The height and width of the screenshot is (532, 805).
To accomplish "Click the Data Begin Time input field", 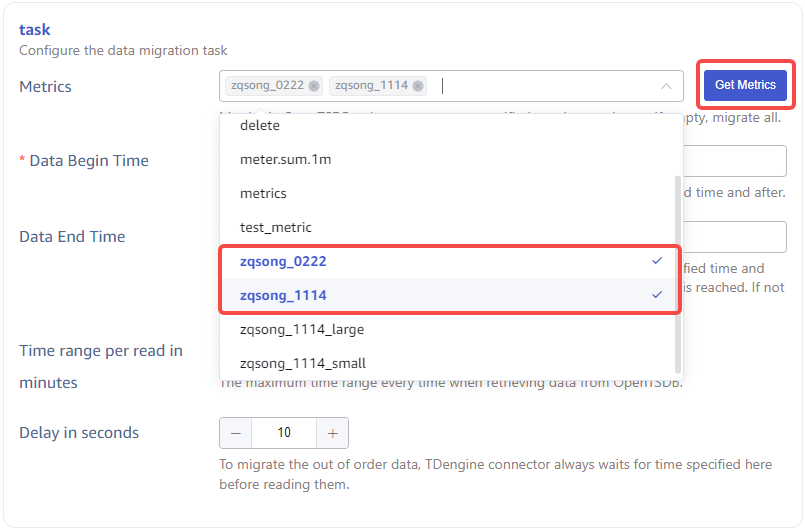I will pyautogui.click(x=736, y=161).
